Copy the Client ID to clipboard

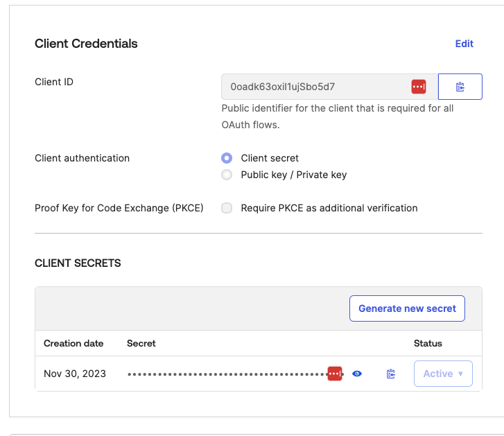[460, 87]
